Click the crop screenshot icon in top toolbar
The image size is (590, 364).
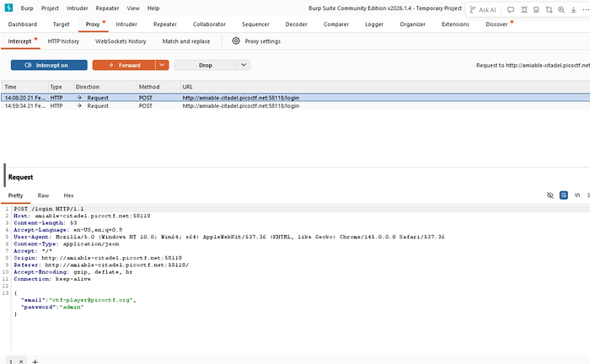[x=549, y=10]
